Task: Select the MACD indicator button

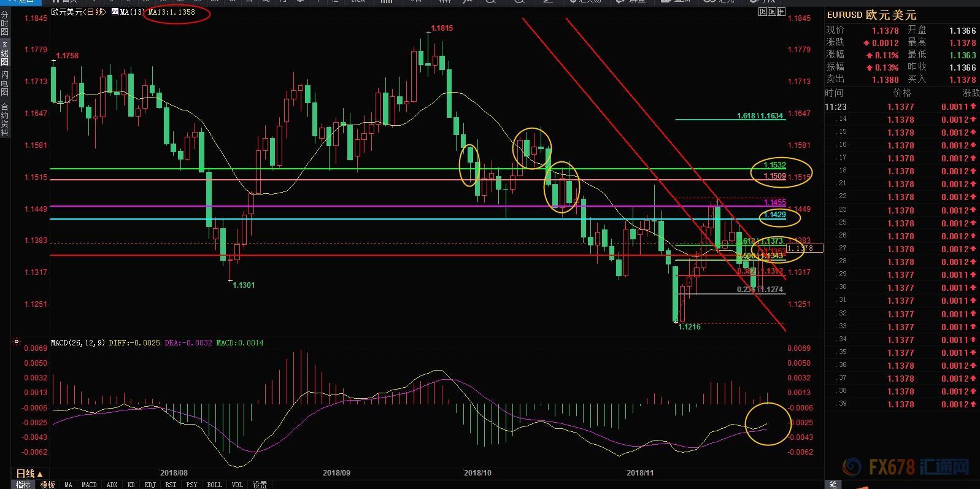Action: 89,485
